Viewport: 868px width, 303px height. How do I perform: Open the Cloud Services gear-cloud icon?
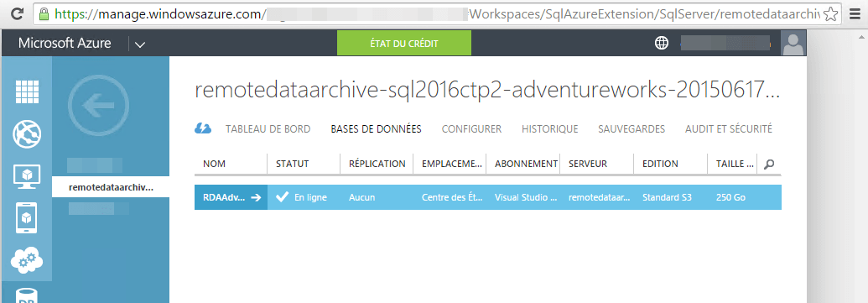click(x=27, y=259)
